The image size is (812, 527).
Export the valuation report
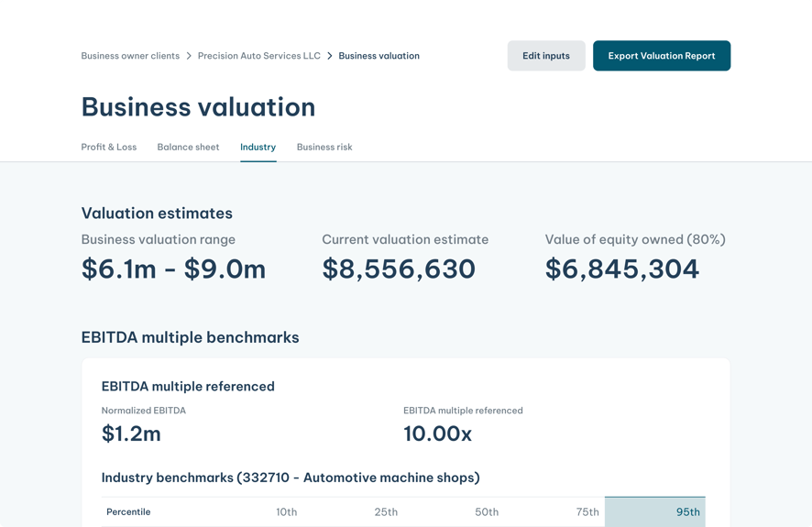[x=661, y=56]
